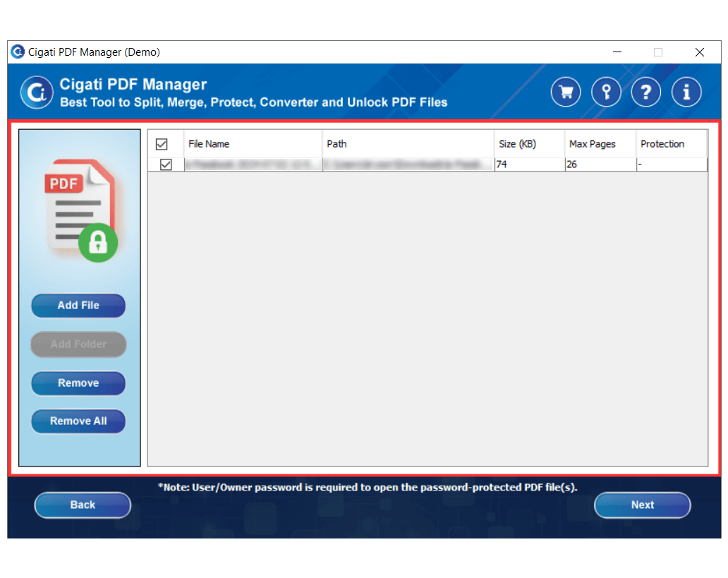Image resolution: width=728 pixels, height=578 pixels.
Task: Open the shopping cart purchase icon
Action: (566, 92)
